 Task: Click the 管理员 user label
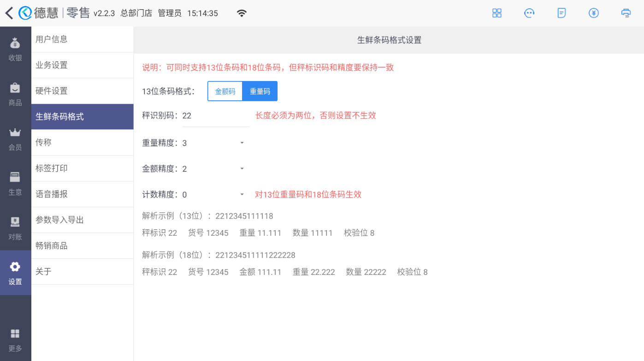pyautogui.click(x=170, y=13)
